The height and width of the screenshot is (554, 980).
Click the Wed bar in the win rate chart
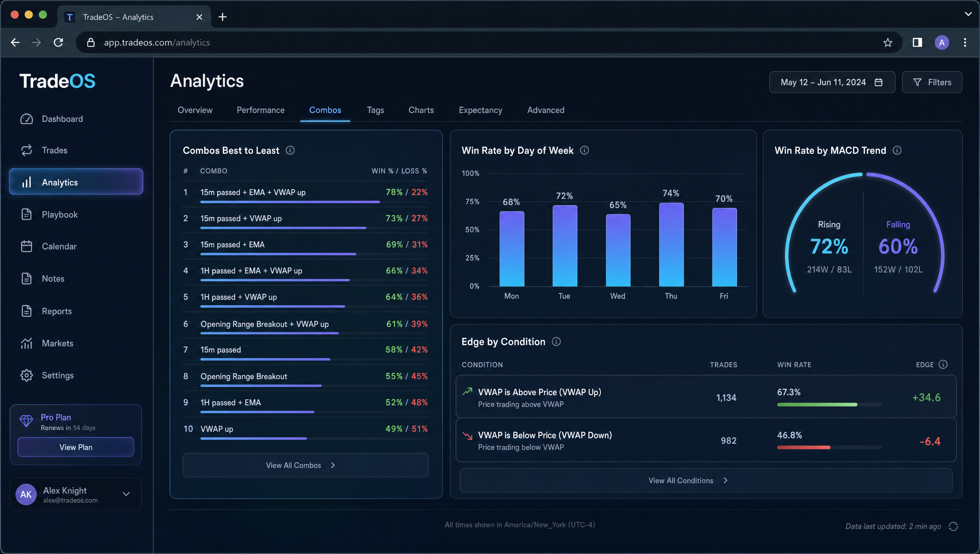coord(618,250)
